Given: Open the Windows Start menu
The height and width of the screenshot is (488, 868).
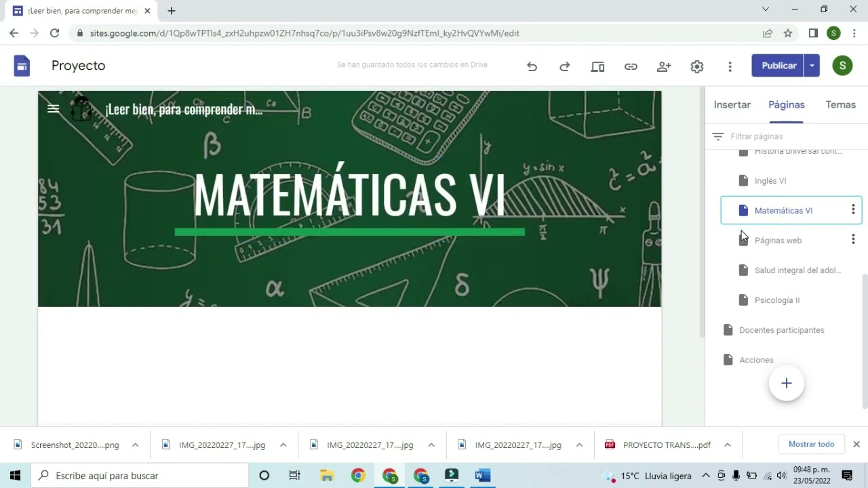Looking at the screenshot, I should pyautogui.click(x=16, y=475).
